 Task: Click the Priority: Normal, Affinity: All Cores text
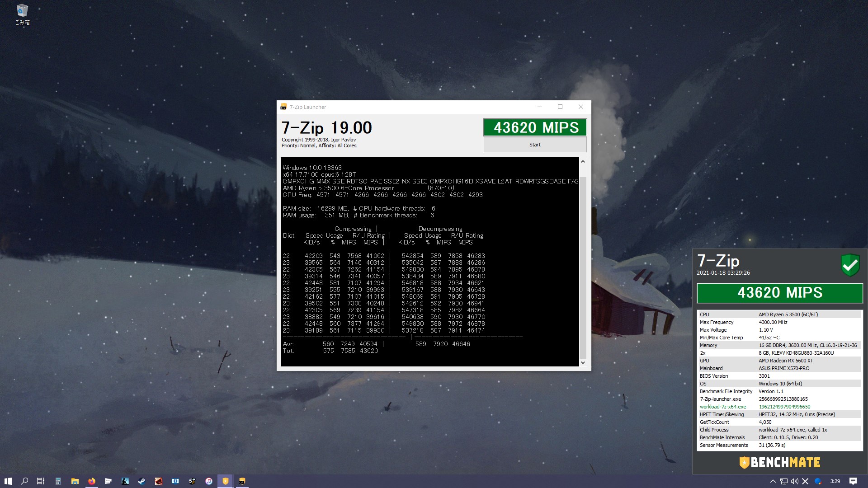(x=319, y=145)
